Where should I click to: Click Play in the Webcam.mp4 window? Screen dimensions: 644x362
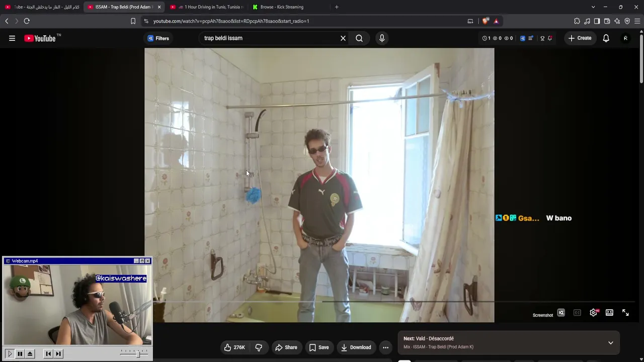point(10,354)
